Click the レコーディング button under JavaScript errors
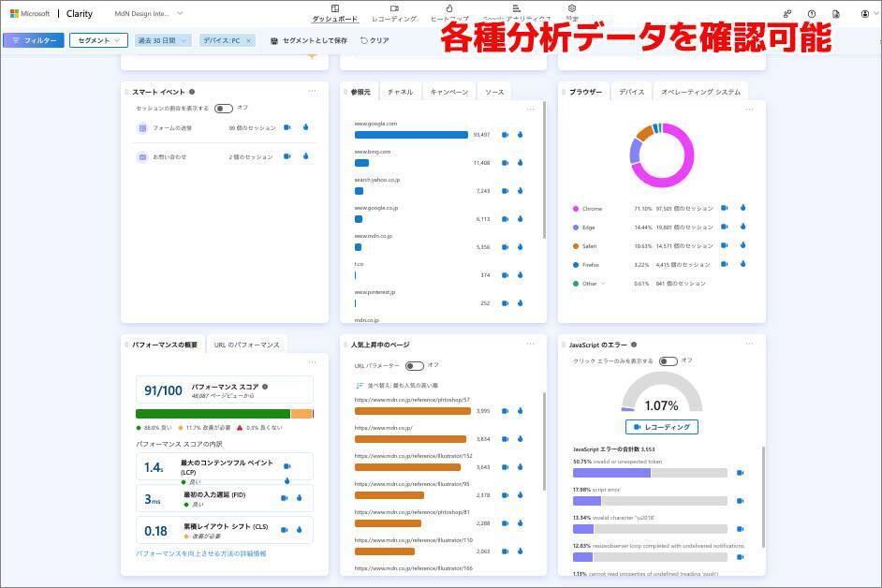This screenshot has height=588, width=882. [662, 427]
